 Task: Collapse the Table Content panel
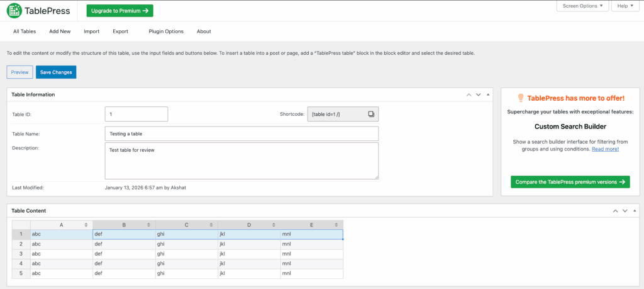635,211
